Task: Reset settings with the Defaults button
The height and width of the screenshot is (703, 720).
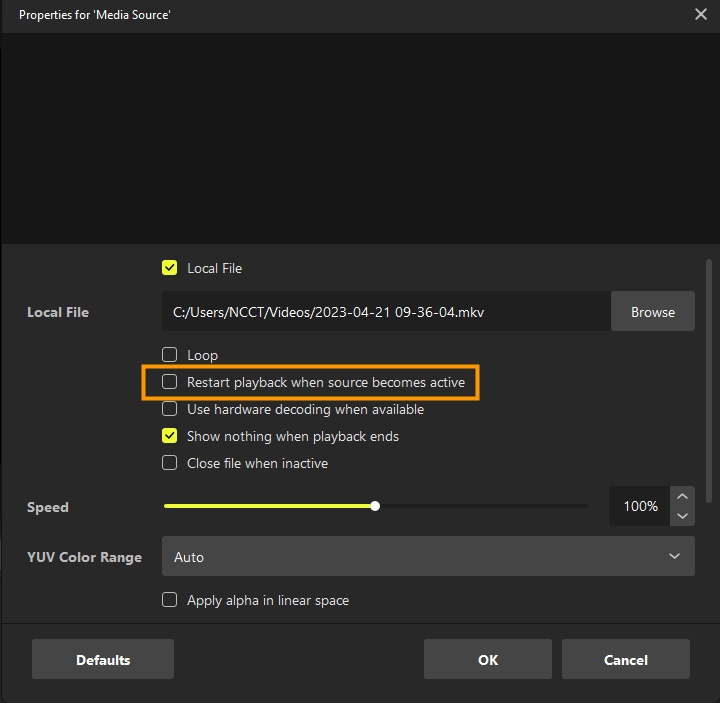Action: [103, 660]
